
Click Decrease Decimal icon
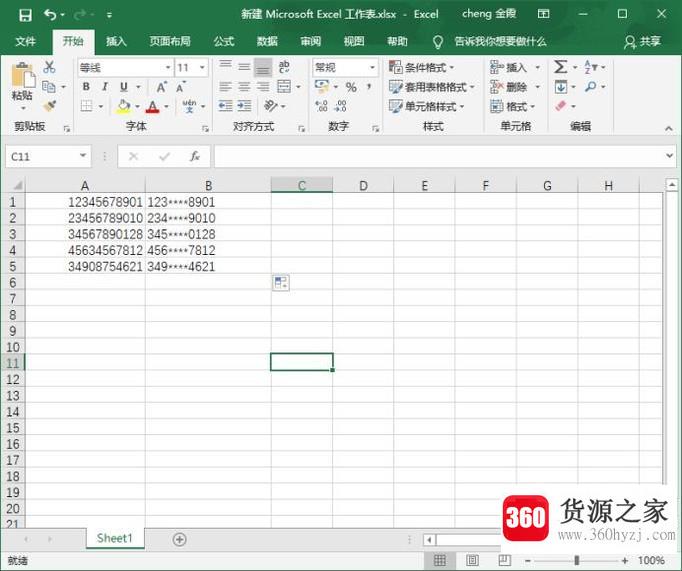(341, 106)
